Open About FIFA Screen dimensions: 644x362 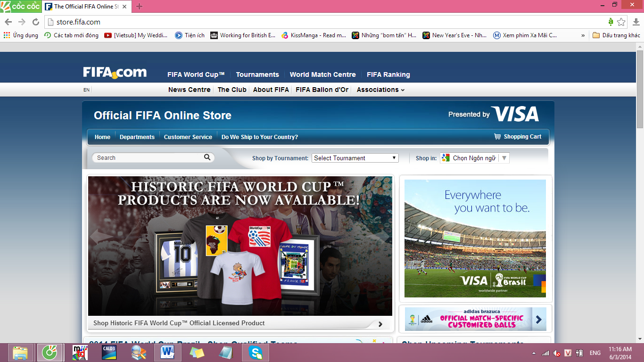click(271, 90)
